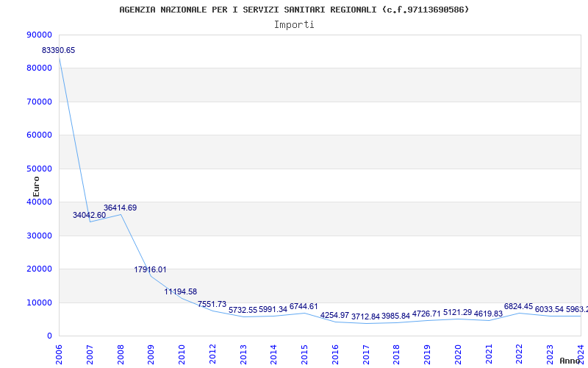The image size is (588, 368).
Task: Select the 6033.54 data label
Action: point(549,309)
